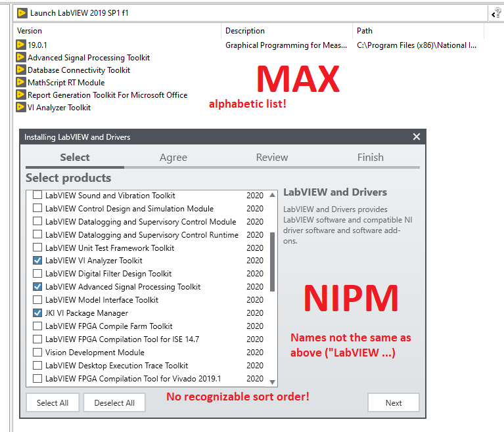Click the Graphical Programming for Meas... description
The image size is (504, 432).
coord(286,45)
